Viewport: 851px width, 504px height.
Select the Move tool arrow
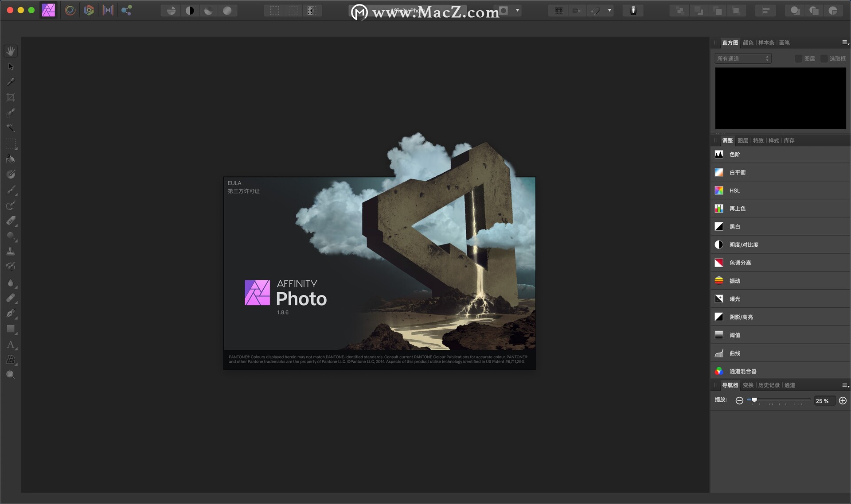click(x=11, y=66)
